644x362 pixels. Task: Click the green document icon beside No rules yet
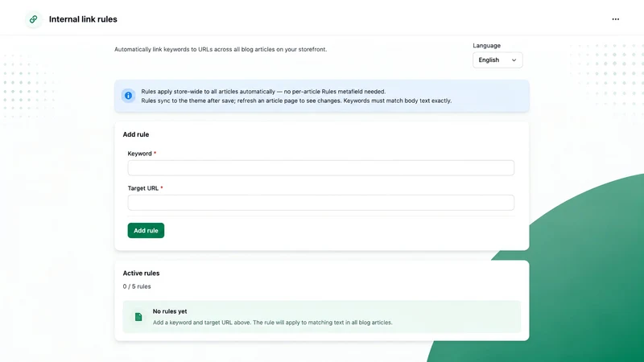138,317
